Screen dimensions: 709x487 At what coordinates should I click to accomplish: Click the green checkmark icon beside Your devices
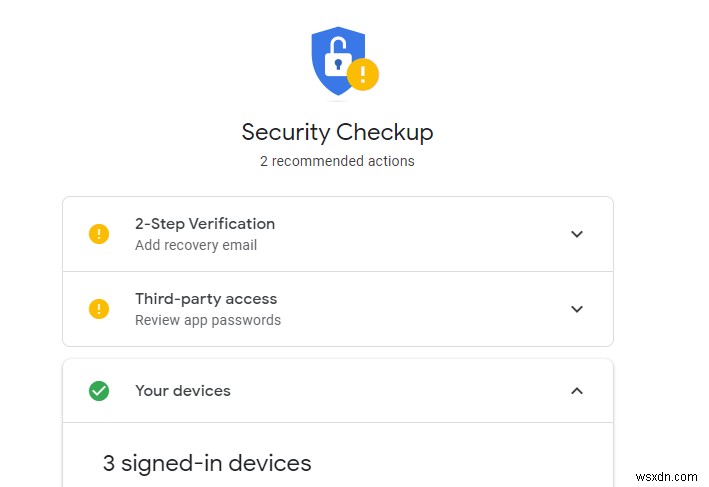tap(99, 391)
